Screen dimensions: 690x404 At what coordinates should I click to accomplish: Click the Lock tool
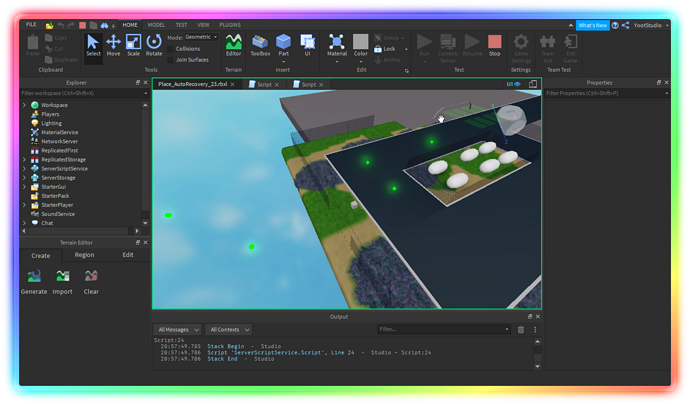[x=385, y=49]
